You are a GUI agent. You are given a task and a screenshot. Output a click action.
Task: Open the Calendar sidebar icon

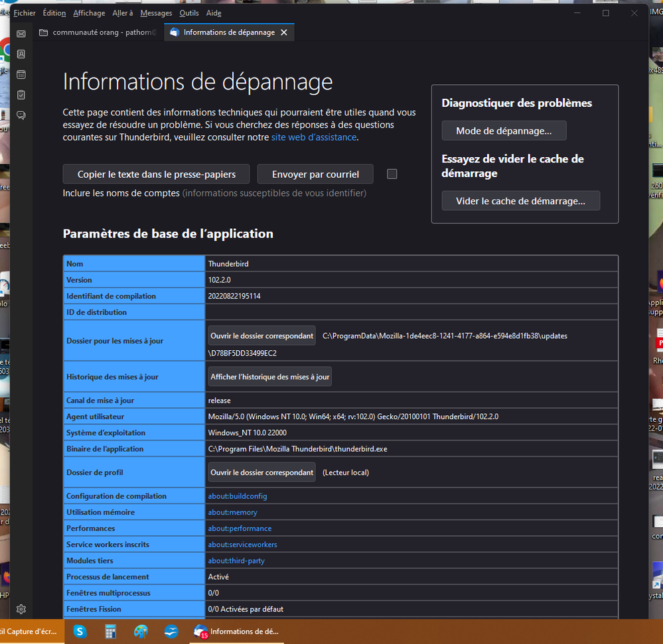click(x=21, y=74)
